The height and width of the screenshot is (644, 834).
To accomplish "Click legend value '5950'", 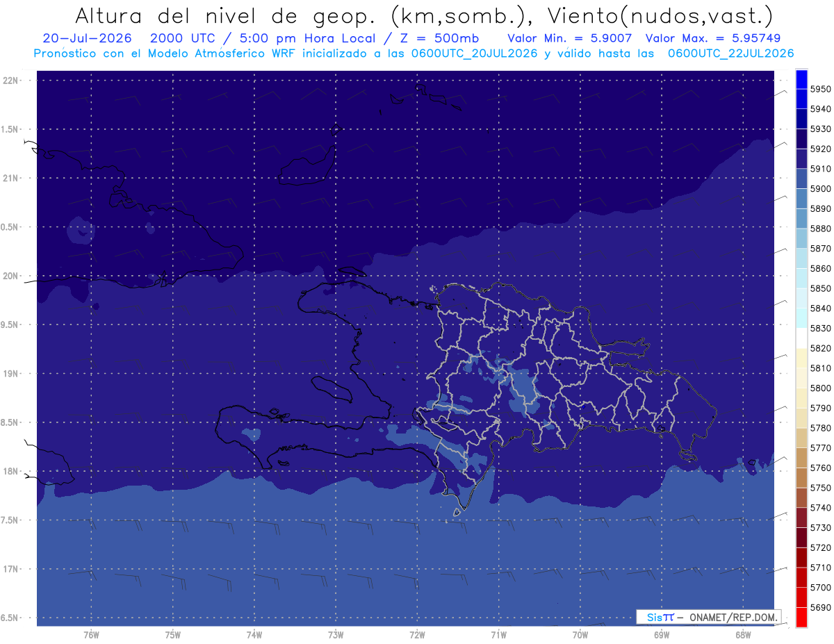I will (x=821, y=89).
